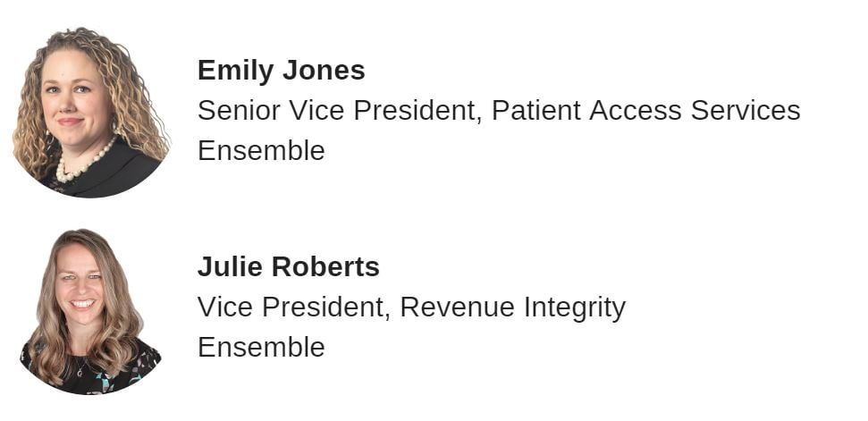Click Emily Jones's profile photo
This screenshot has width=868, height=421.
[90, 112]
